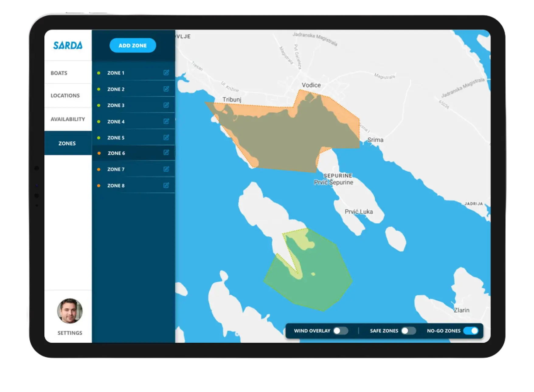Click the profile avatar photo
Screen dimensions: 534x392
click(x=69, y=311)
